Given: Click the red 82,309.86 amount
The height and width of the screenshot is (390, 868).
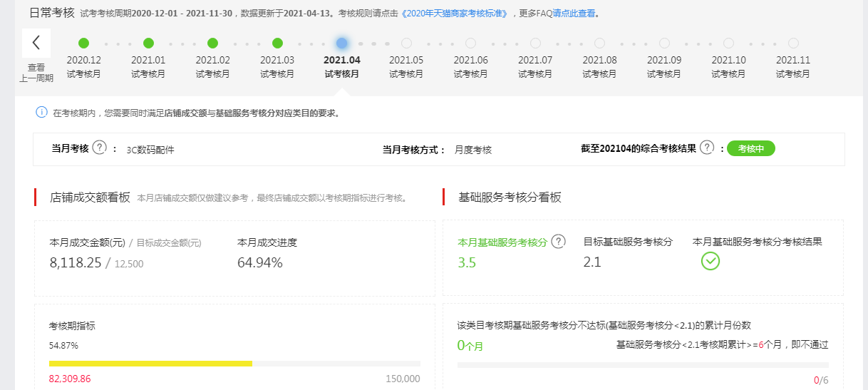Looking at the screenshot, I should coord(70,379).
